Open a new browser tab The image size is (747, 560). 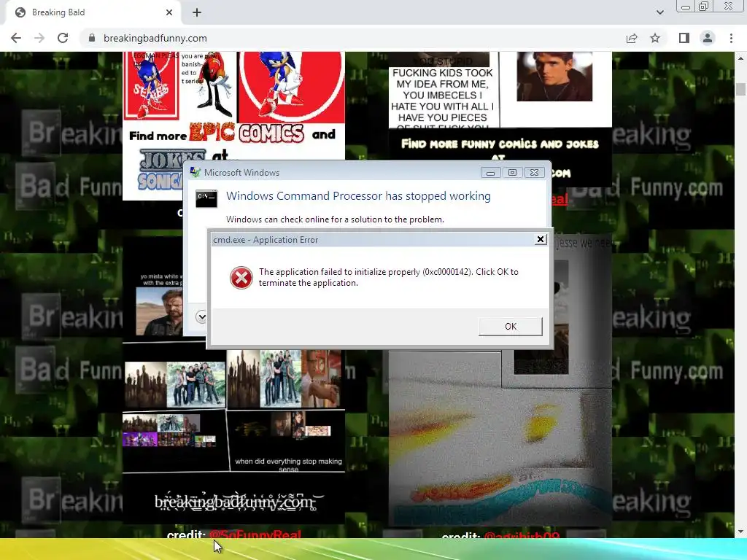click(x=197, y=13)
